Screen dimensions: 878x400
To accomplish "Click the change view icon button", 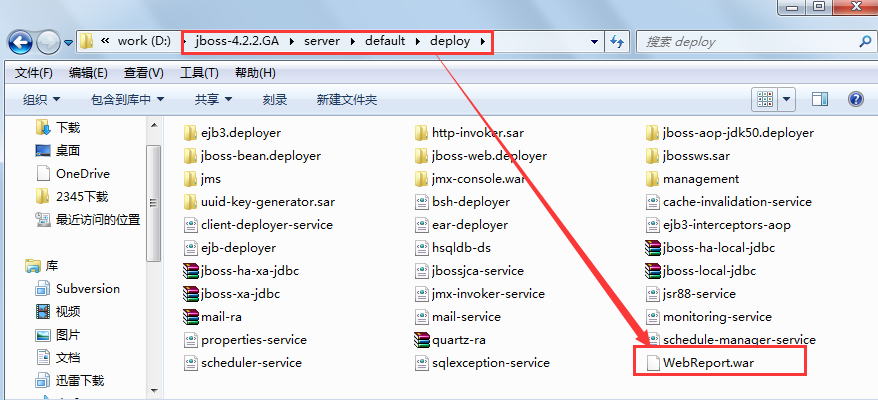I will click(x=765, y=100).
